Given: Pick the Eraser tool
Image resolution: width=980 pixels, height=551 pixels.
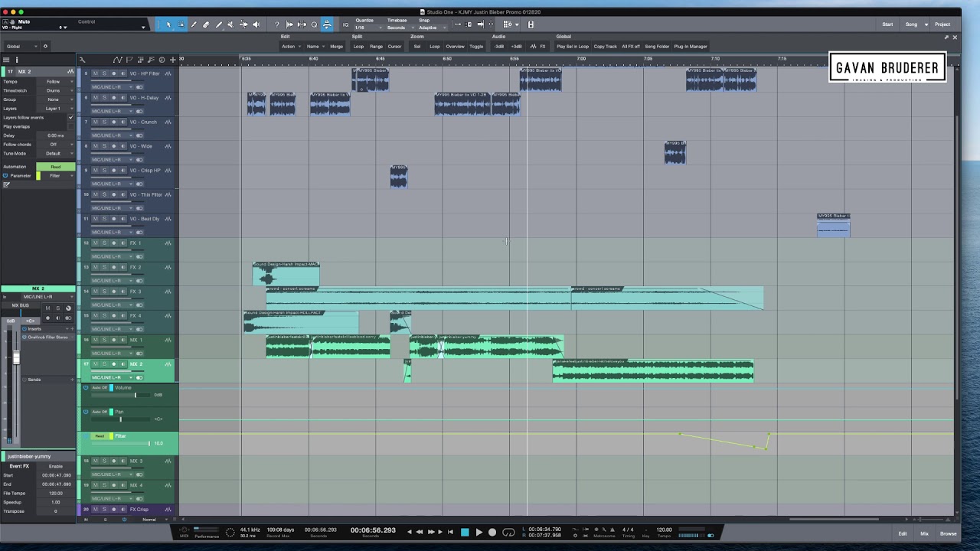Looking at the screenshot, I should coord(206,24).
